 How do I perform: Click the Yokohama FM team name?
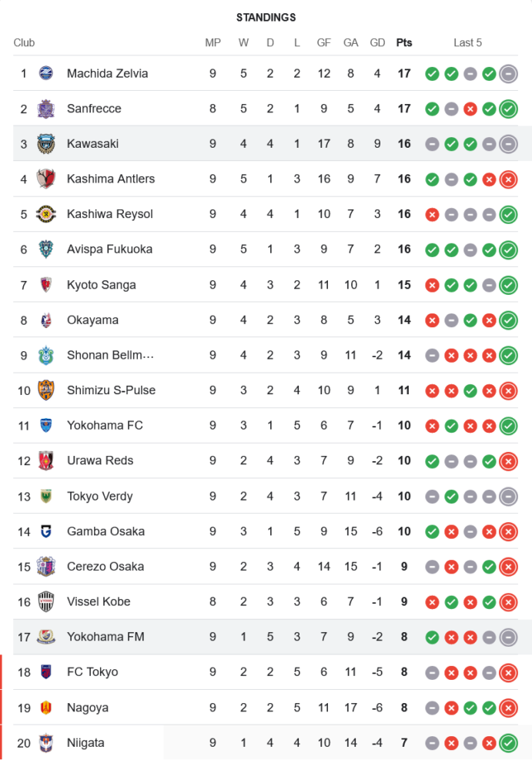pyautogui.click(x=105, y=638)
